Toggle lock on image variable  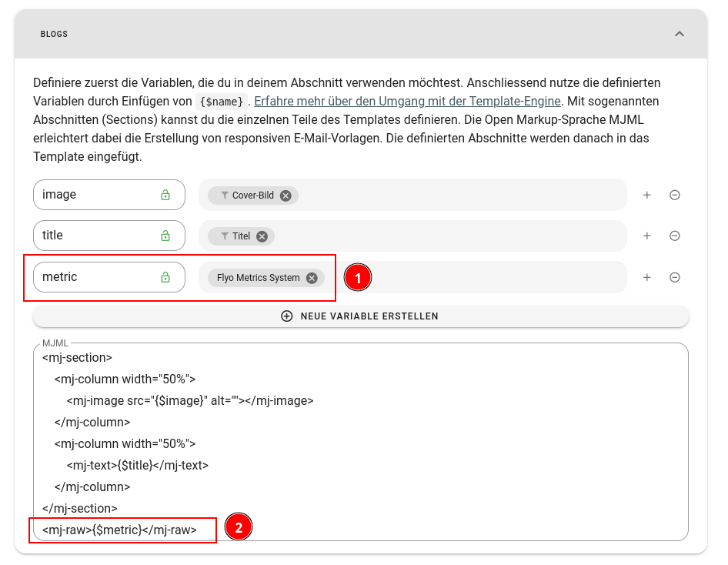tap(165, 196)
